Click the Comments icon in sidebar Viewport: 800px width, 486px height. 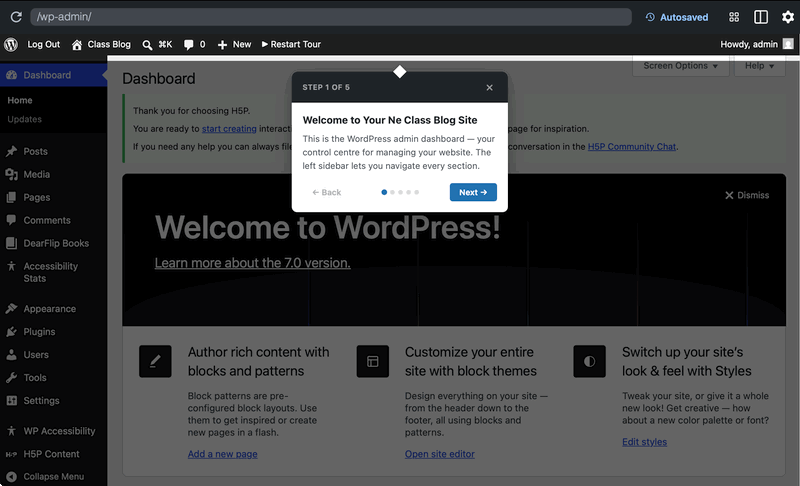11,220
